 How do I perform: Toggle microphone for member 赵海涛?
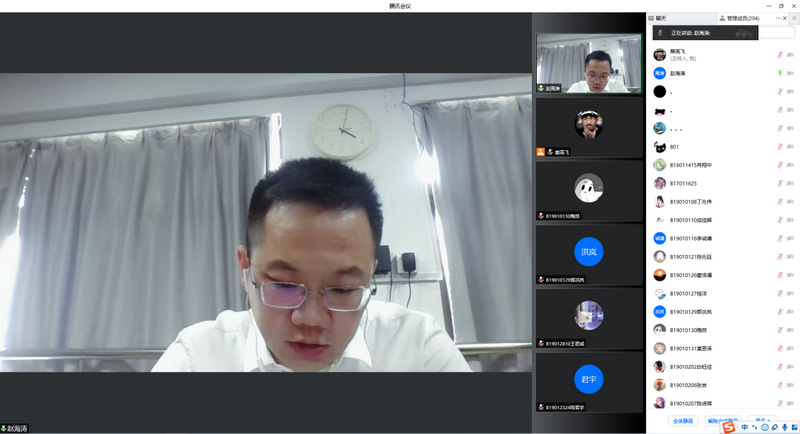point(779,73)
